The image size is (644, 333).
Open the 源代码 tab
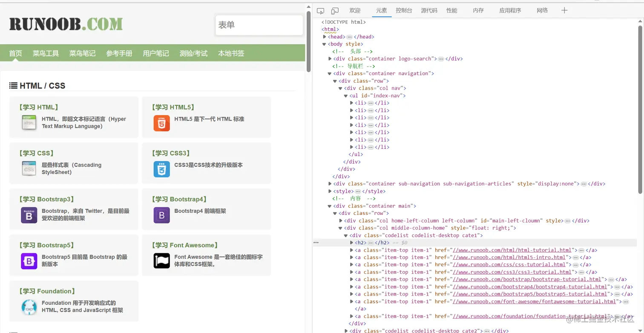coord(429,11)
